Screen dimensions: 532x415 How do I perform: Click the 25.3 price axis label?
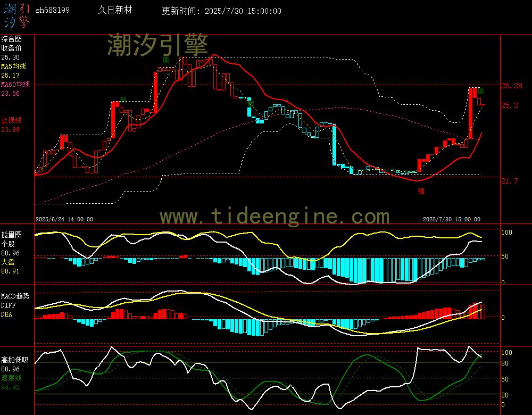click(x=510, y=105)
